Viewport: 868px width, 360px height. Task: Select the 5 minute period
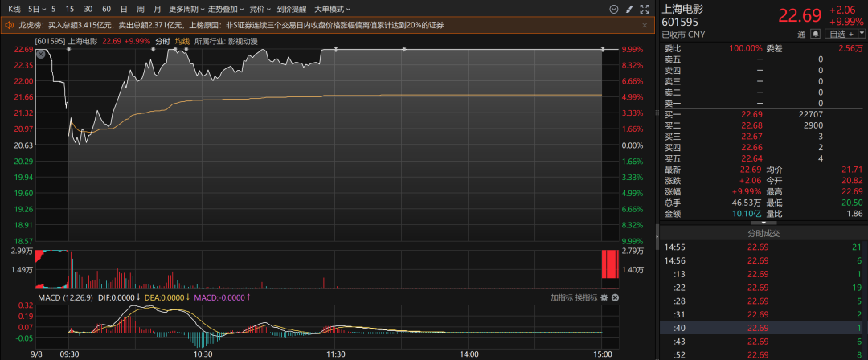pos(53,10)
